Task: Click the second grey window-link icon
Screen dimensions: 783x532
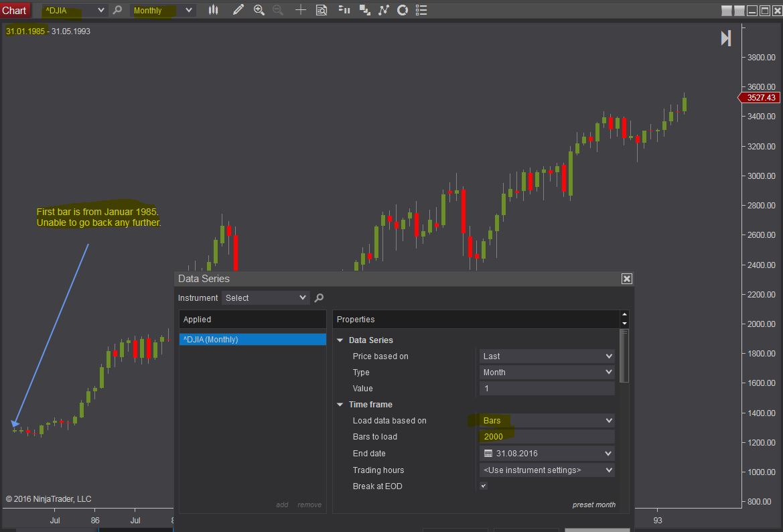Action: [739, 11]
